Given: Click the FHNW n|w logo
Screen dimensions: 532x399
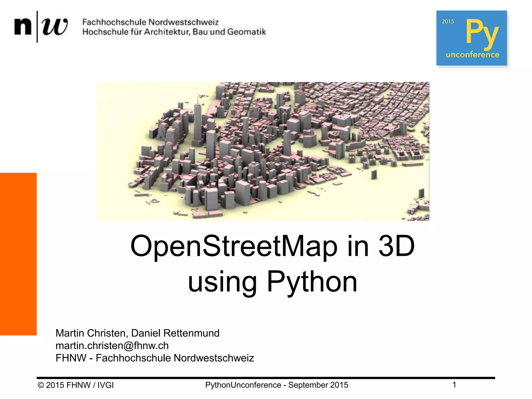Looking at the screenshot, I should (41, 26).
